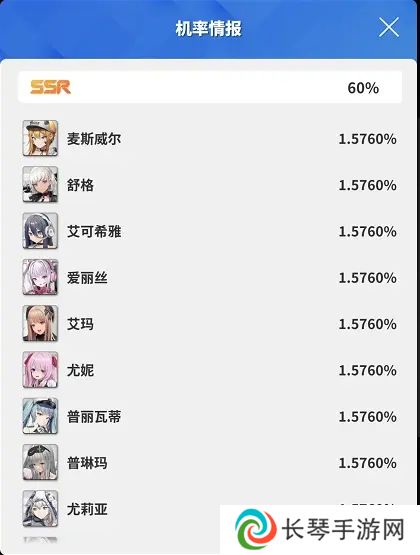This screenshot has height=555, width=420.
Task: Tap the 尤莉亚 character portrait
Action: tap(40, 509)
